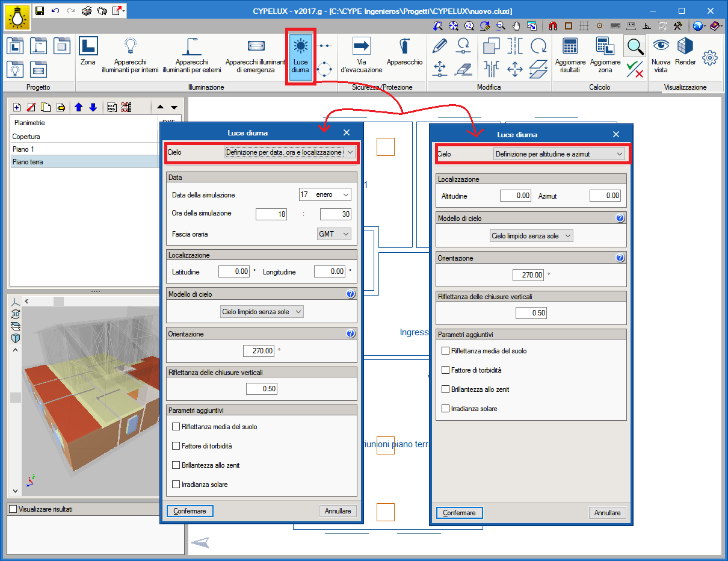Click the pencil Edit tool in Modifica
This screenshot has width=728, height=561.
[440, 45]
